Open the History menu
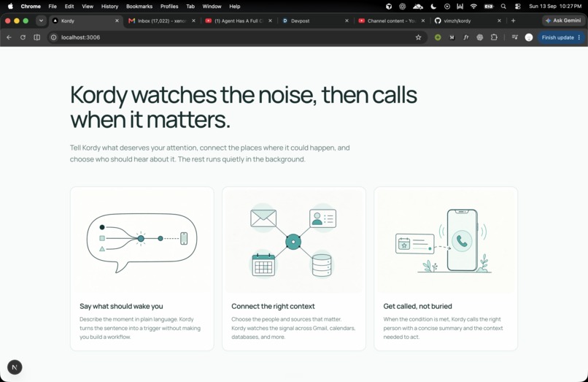 110,7
